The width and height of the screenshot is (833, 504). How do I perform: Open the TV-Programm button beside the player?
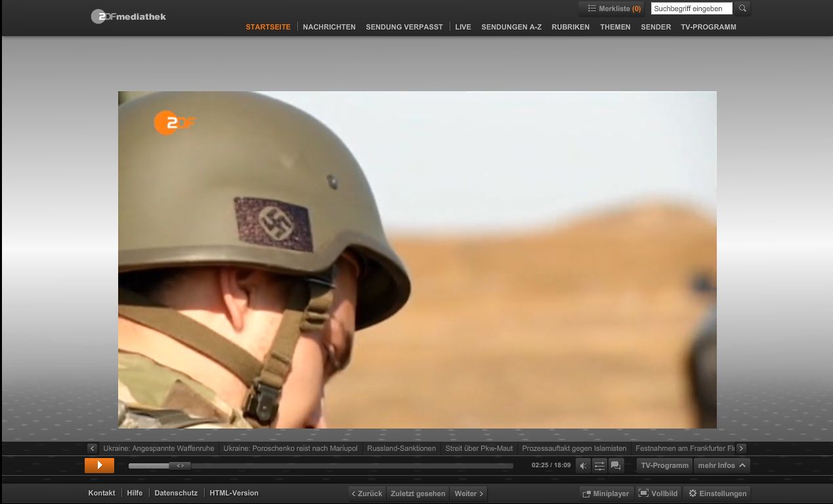(x=664, y=465)
